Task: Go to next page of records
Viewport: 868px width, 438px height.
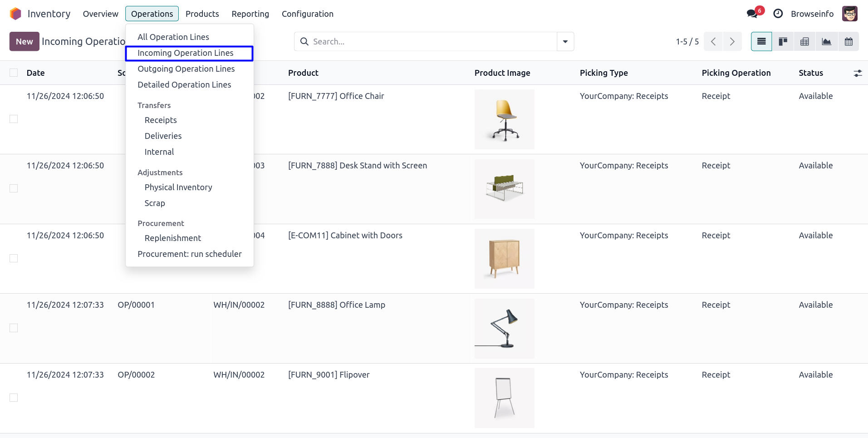Action: (732, 42)
